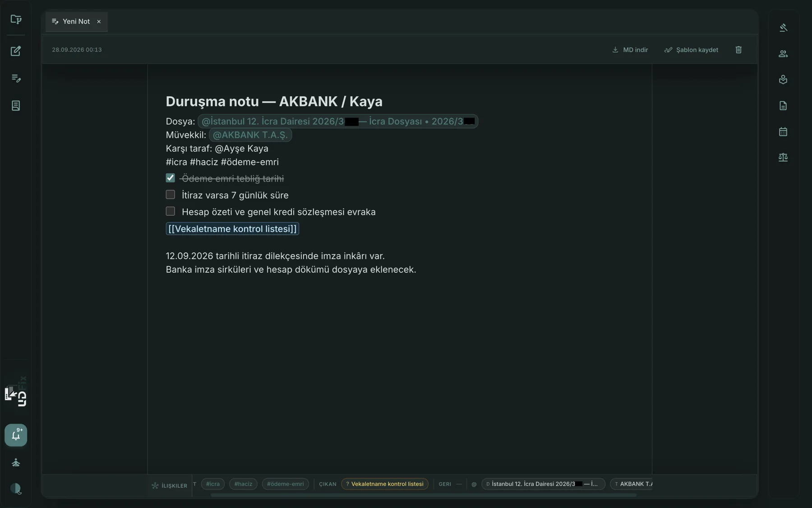Click the person badge icon in right sidebar

click(x=783, y=79)
